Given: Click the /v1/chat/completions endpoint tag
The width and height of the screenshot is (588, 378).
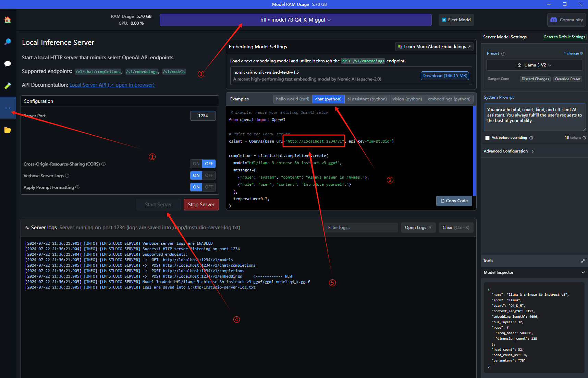Looking at the screenshot, I should [98, 72].
